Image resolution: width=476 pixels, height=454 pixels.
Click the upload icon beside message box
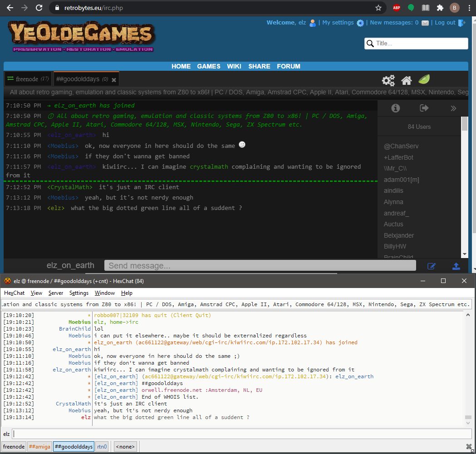coord(456,266)
